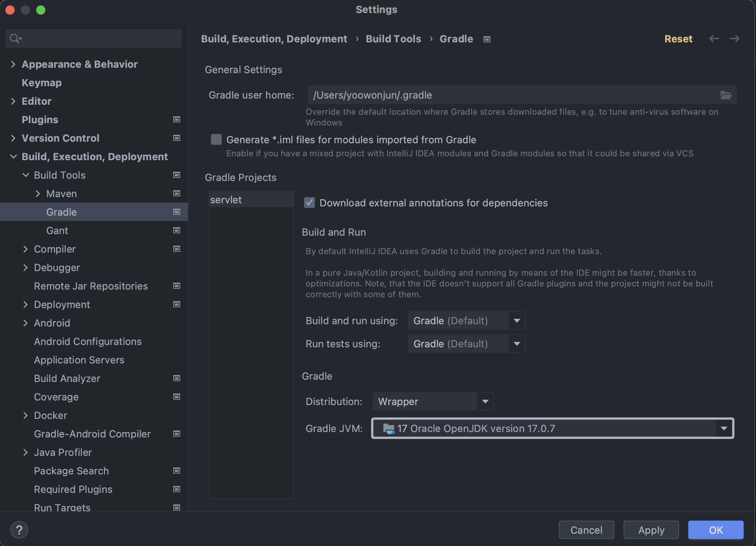756x546 pixels.
Task: Expand the Maven tree node
Action: click(38, 194)
